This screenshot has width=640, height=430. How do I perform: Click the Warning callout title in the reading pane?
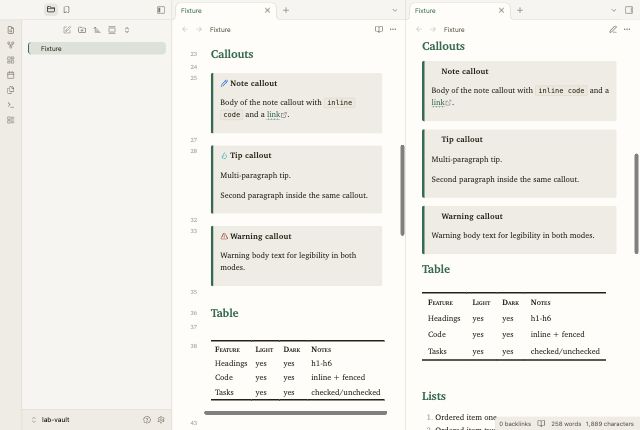[472, 216]
